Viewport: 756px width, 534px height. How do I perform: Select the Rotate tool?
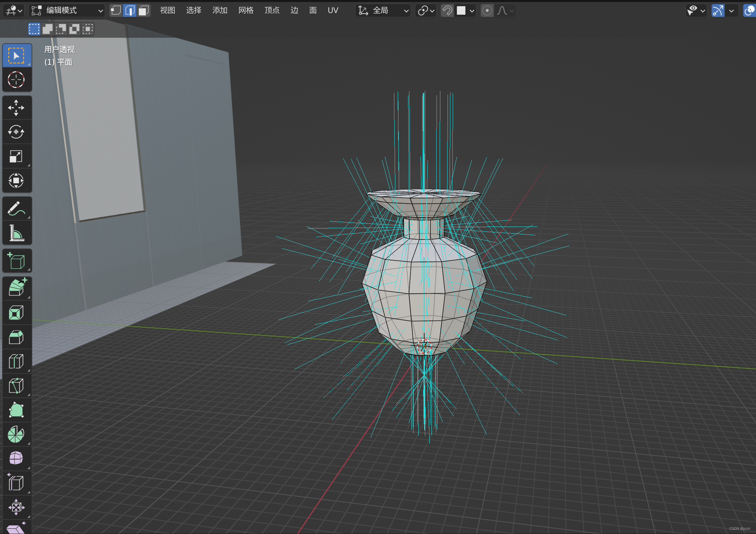tap(16, 132)
